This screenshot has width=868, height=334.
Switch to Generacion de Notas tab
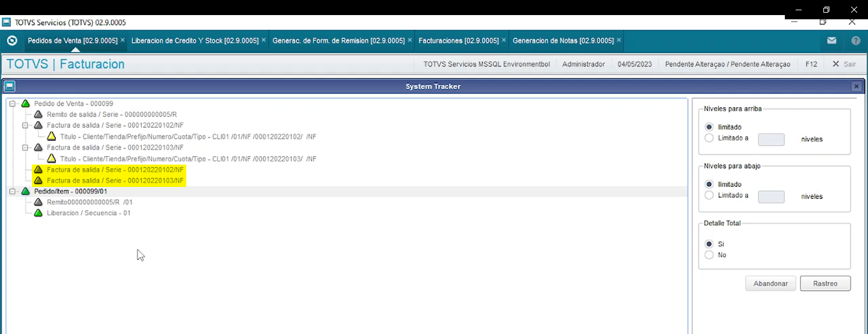[563, 41]
